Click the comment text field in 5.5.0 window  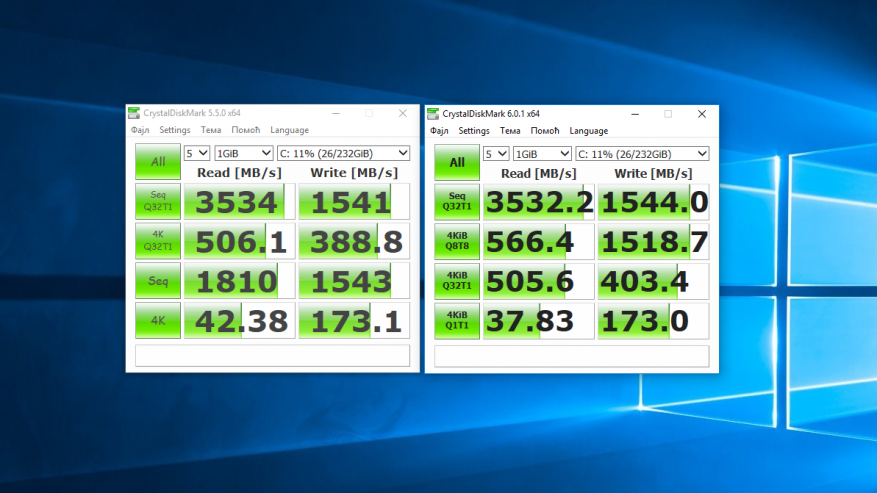(x=272, y=355)
